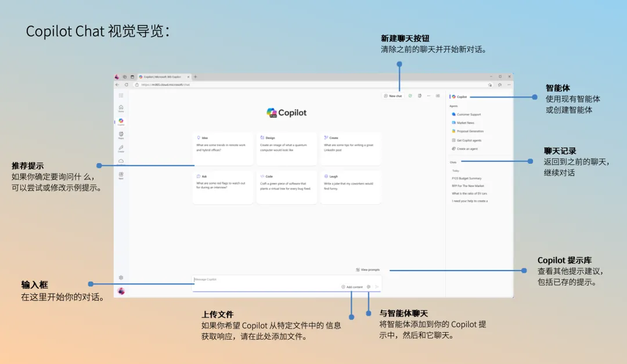Open 'What is the ratio of EV cars' chat

(x=470, y=193)
